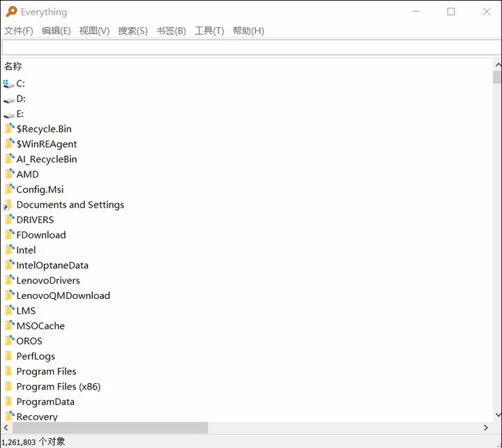Click the PerfLogs folder icon

pyautogui.click(x=9, y=356)
